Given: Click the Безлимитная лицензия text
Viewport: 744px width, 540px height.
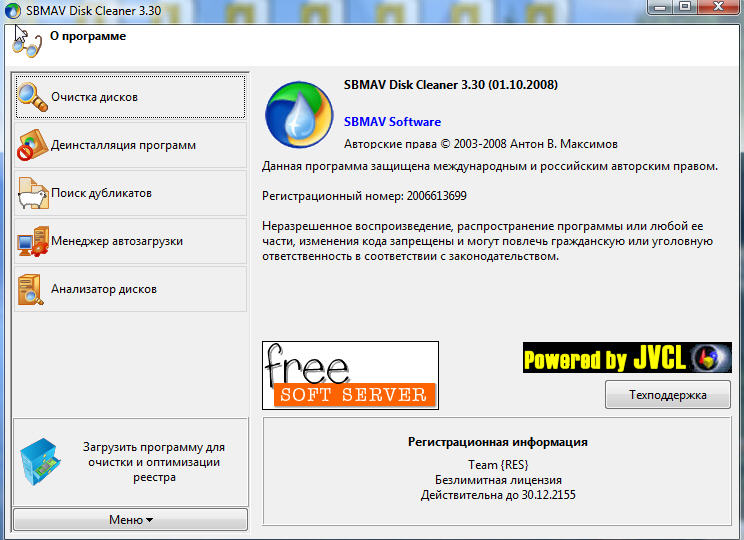Looking at the screenshot, I should (x=498, y=480).
